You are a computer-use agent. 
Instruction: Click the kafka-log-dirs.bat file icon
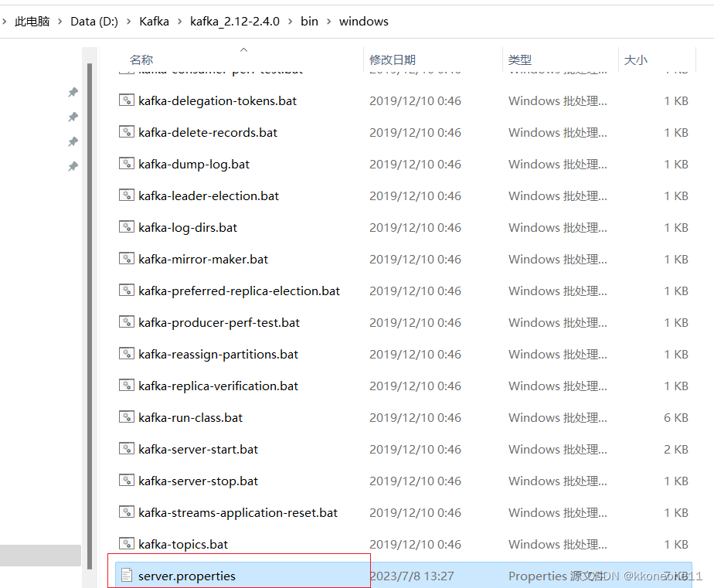[127, 227]
